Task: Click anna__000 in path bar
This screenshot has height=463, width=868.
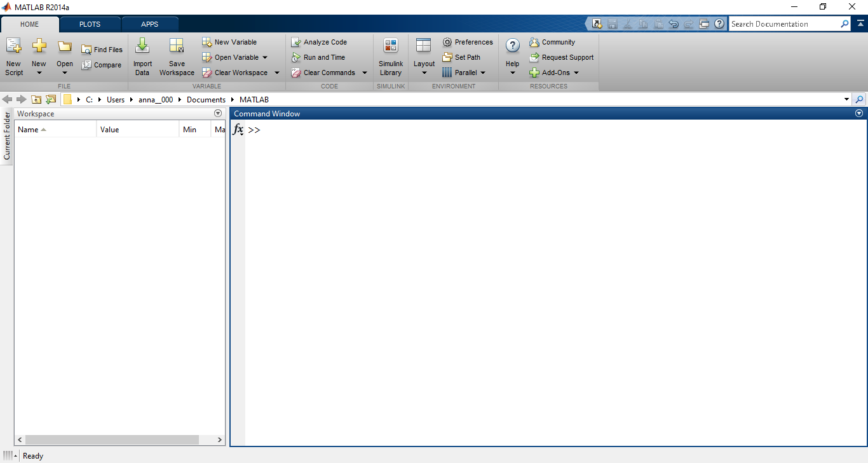Action: coord(156,100)
